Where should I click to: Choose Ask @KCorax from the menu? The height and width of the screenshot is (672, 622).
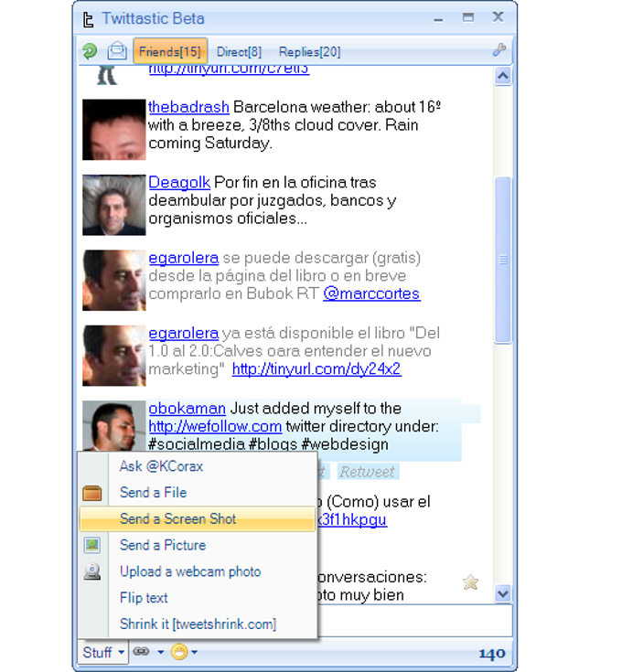198,466
